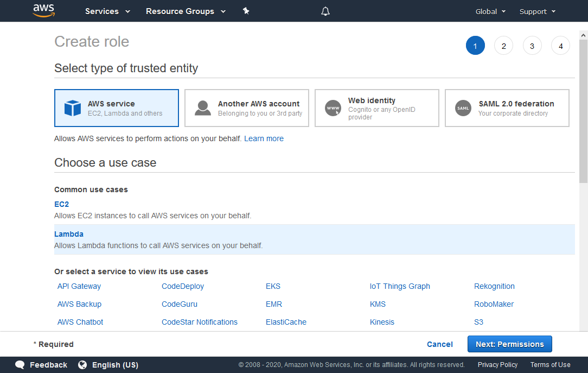The width and height of the screenshot is (588, 373).
Task: Select S3 service
Action: (478, 322)
